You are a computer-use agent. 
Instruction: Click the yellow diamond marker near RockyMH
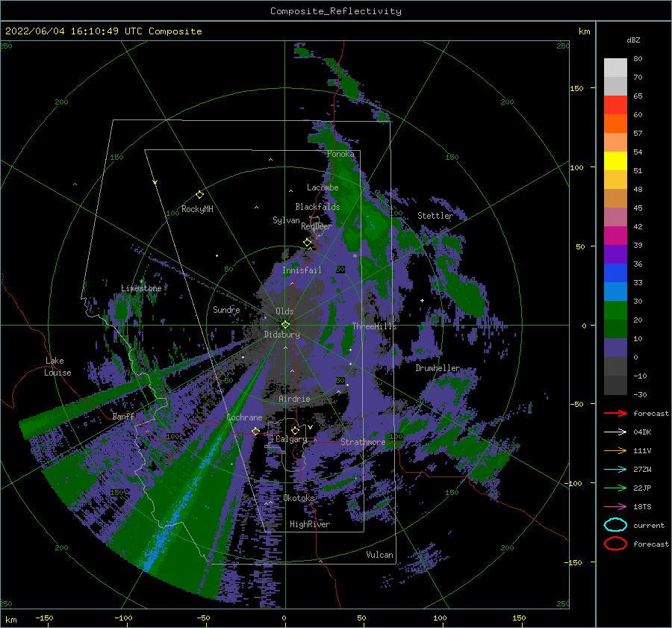click(x=199, y=195)
